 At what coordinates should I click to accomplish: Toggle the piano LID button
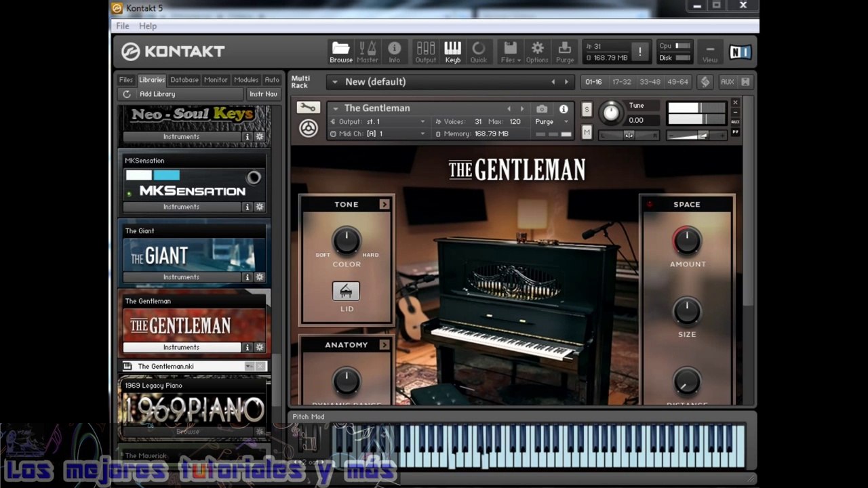(x=346, y=291)
